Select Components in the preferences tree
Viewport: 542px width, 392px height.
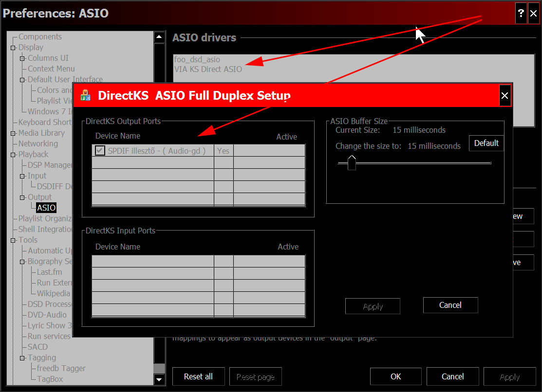(x=40, y=36)
